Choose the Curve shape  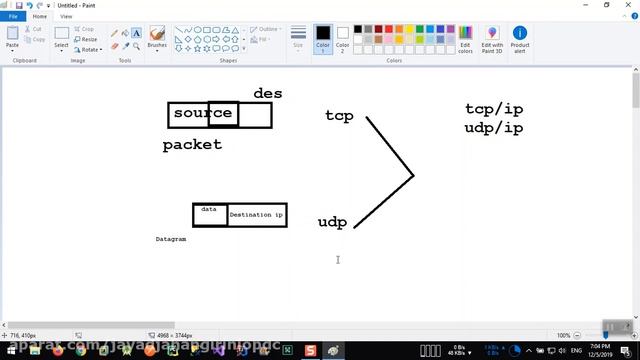point(188,30)
